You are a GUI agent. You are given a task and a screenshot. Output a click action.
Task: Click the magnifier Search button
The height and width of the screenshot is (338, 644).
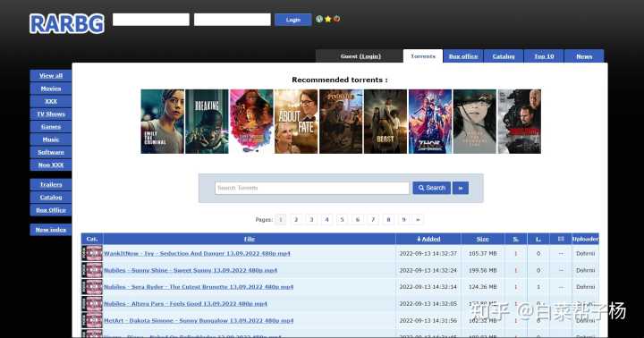pyautogui.click(x=431, y=188)
